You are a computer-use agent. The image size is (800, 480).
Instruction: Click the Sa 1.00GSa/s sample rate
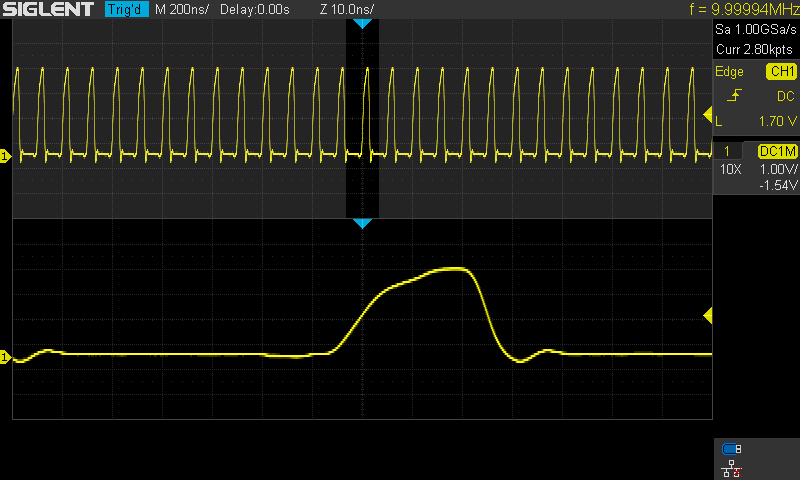click(x=756, y=29)
